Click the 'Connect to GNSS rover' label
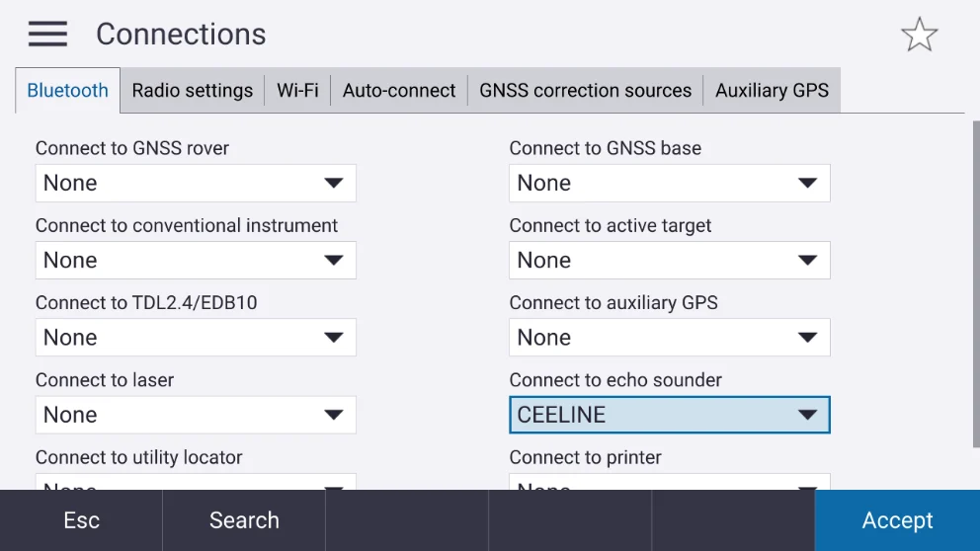The image size is (980, 551). click(x=131, y=148)
